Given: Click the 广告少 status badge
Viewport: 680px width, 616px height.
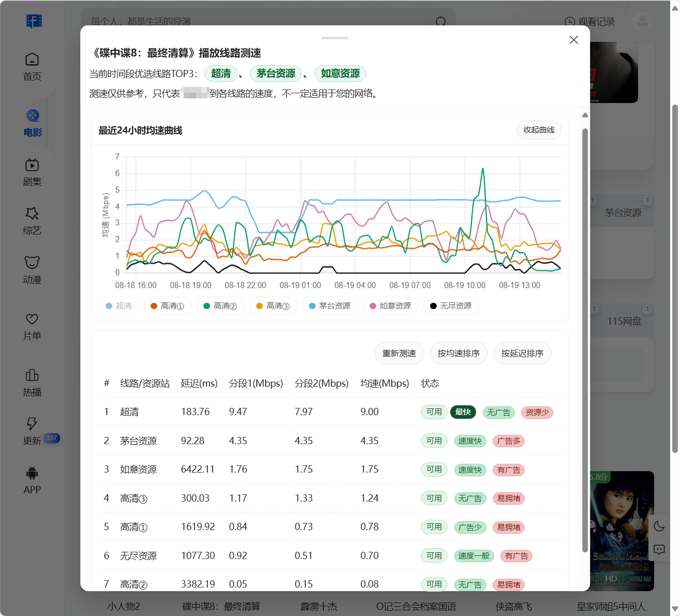Looking at the screenshot, I should (x=470, y=527).
